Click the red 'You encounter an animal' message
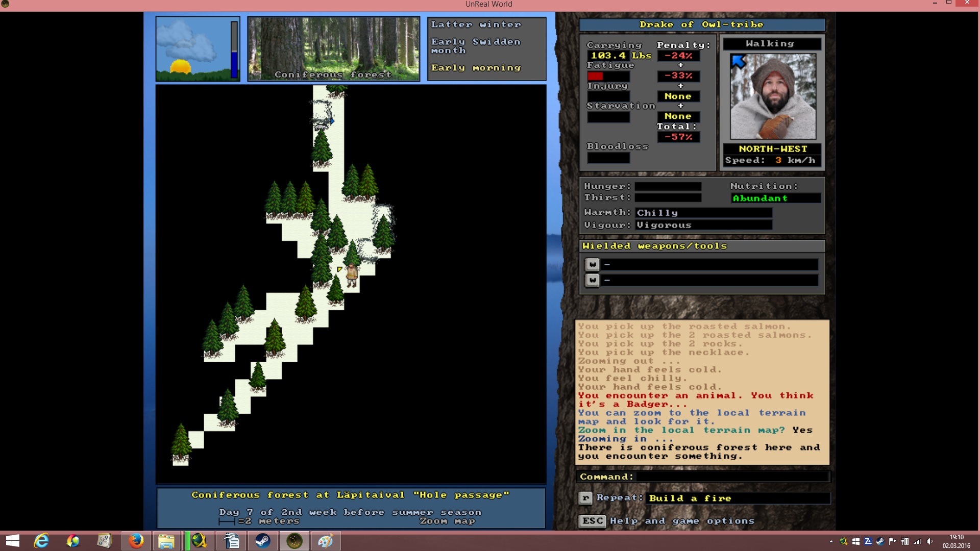 [x=696, y=399]
